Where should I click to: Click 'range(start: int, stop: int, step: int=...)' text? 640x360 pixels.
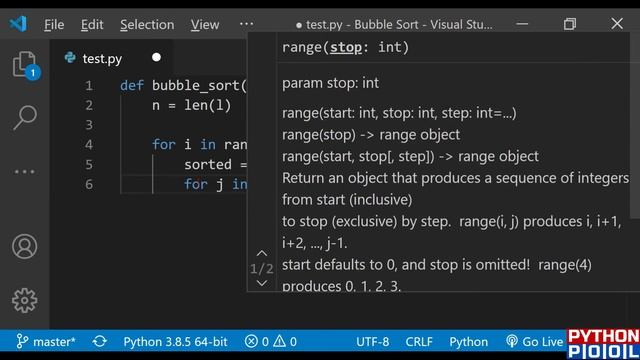[x=399, y=113]
